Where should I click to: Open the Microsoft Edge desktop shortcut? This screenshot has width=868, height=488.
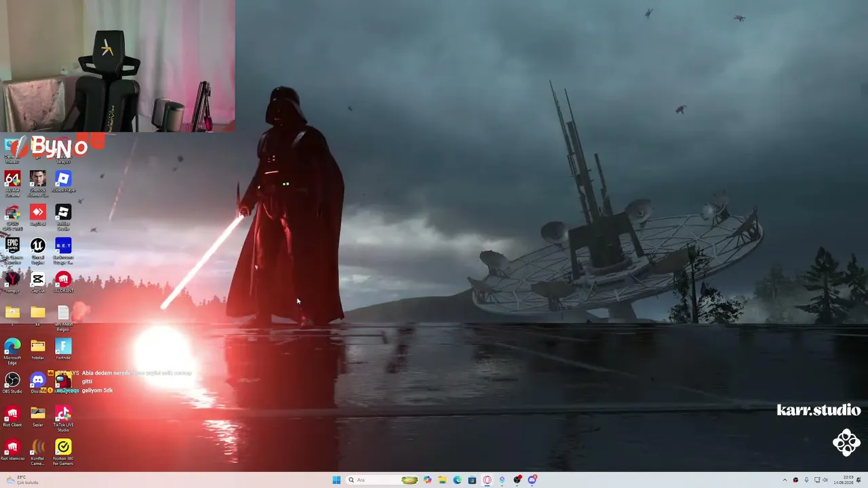coord(12,352)
